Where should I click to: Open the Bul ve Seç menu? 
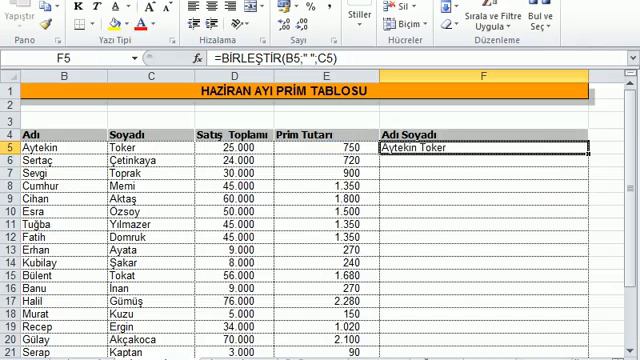click(540, 17)
